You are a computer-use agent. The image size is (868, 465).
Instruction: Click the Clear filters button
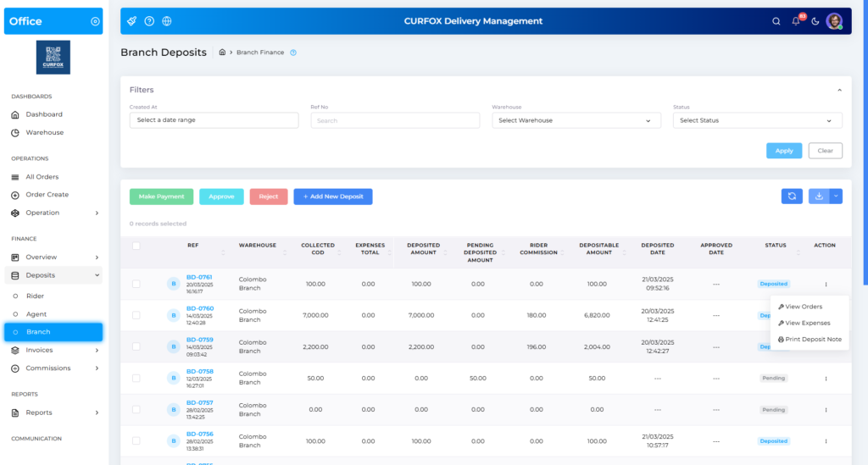click(x=826, y=151)
